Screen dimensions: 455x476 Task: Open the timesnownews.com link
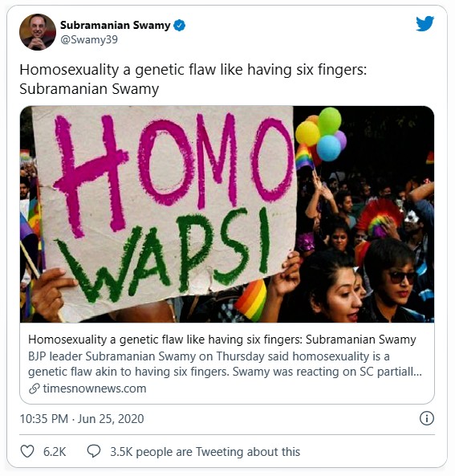click(95, 389)
